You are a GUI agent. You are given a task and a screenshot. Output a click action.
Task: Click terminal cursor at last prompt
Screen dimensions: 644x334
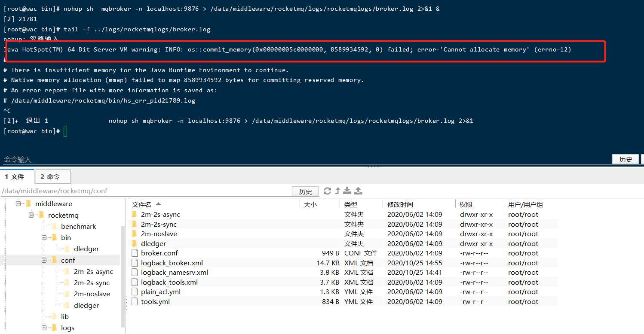[65, 131]
